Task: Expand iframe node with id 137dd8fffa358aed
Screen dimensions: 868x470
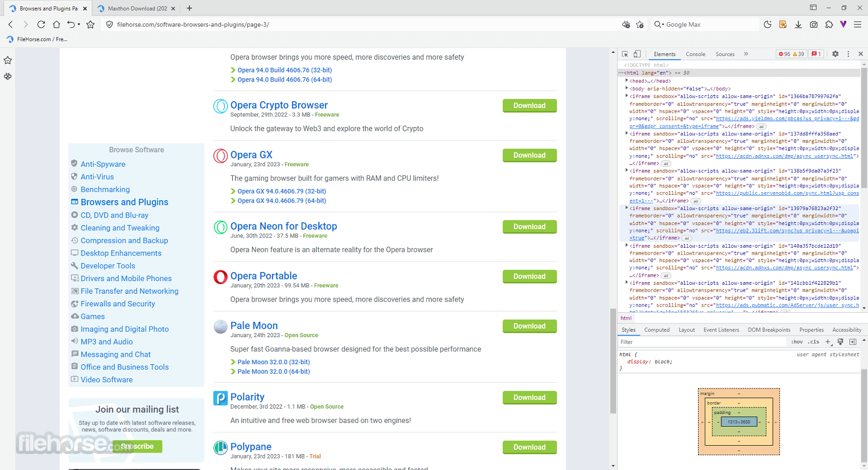Action: coord(627,133)
